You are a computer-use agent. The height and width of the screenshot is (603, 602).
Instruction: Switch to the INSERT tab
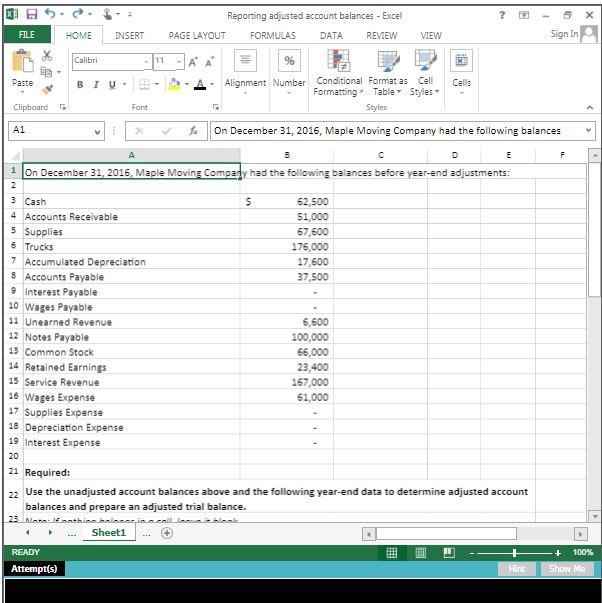[129, 35]
